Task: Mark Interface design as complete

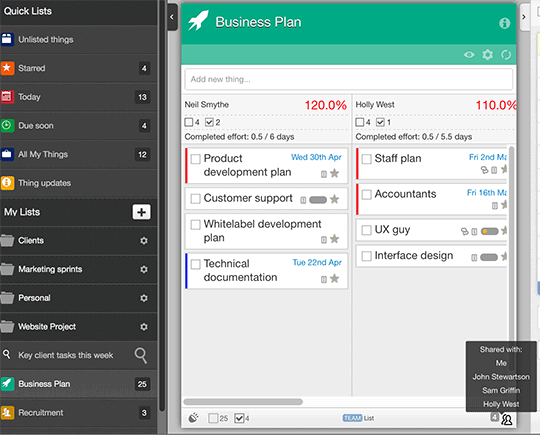Action: pyautogui.click(x=366, y=256)
